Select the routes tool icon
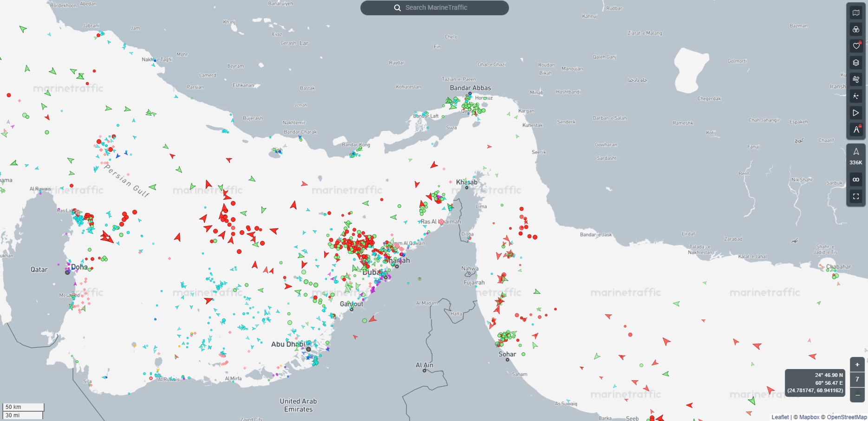The image size is (868, 421). click(856, 96)
